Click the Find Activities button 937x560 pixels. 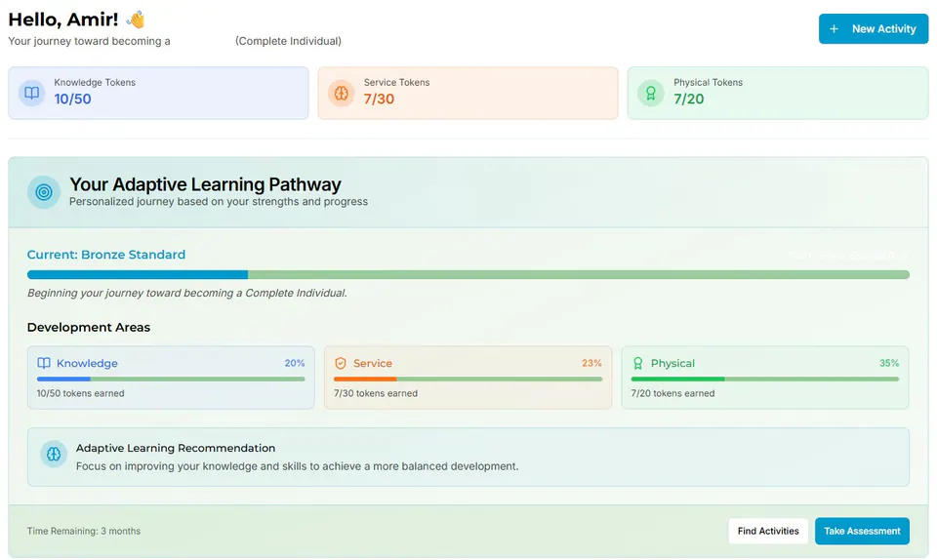point(768,531)
